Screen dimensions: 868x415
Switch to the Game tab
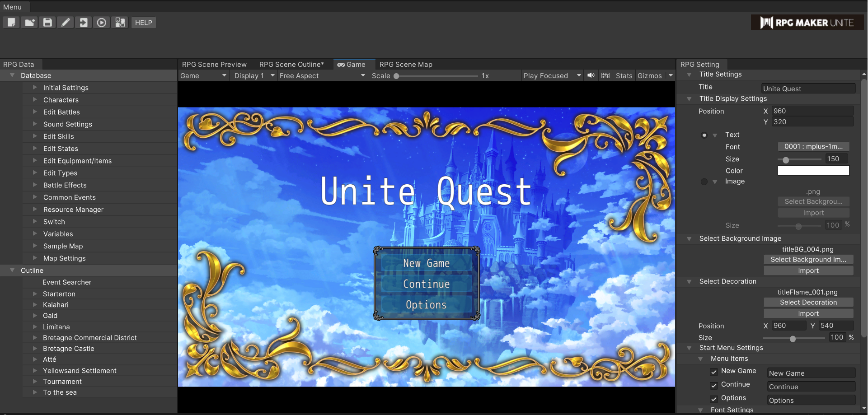coord(354,65)
